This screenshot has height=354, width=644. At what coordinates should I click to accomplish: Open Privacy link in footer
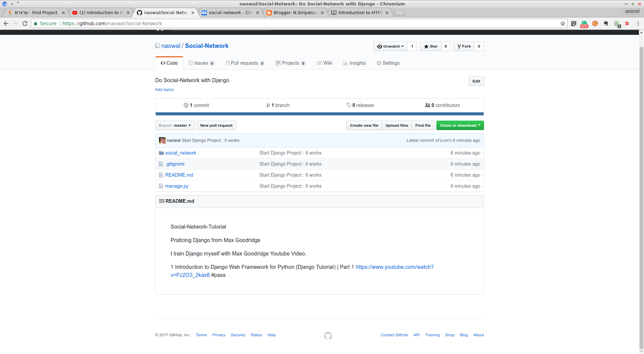[x=219, y=335]
